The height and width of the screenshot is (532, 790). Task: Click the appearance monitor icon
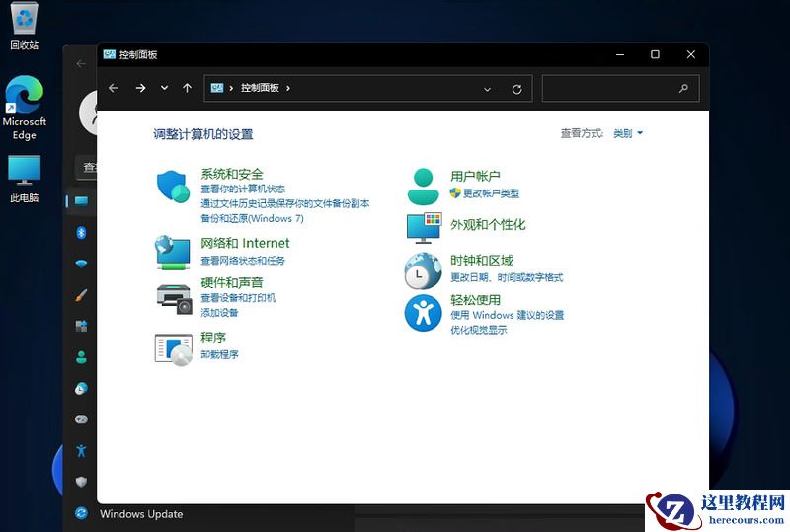425,228
